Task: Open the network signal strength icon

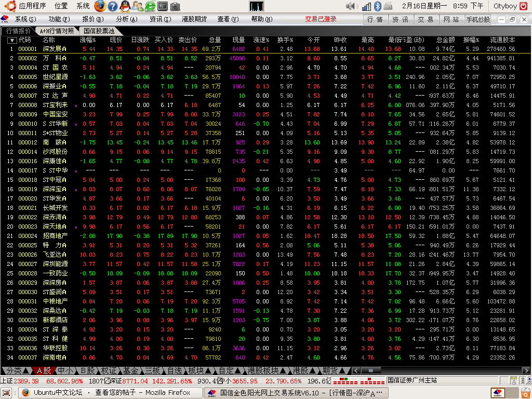Action: [x=366, y=6]
